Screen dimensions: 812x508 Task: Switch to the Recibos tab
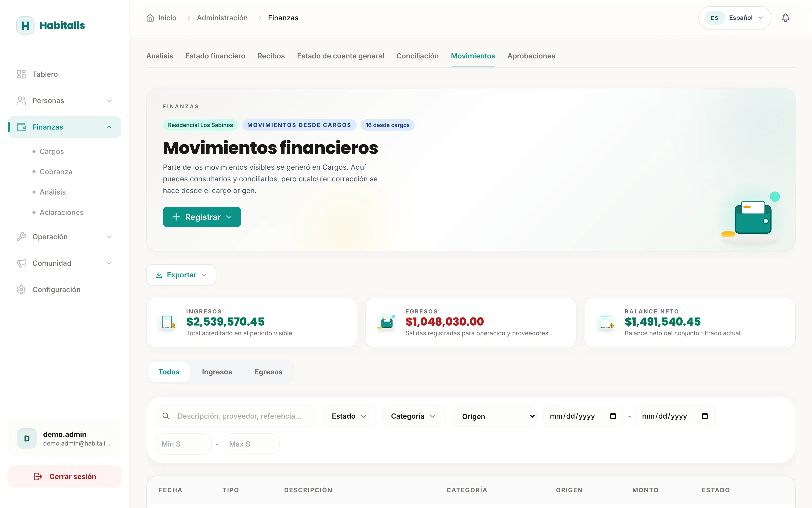271,56
